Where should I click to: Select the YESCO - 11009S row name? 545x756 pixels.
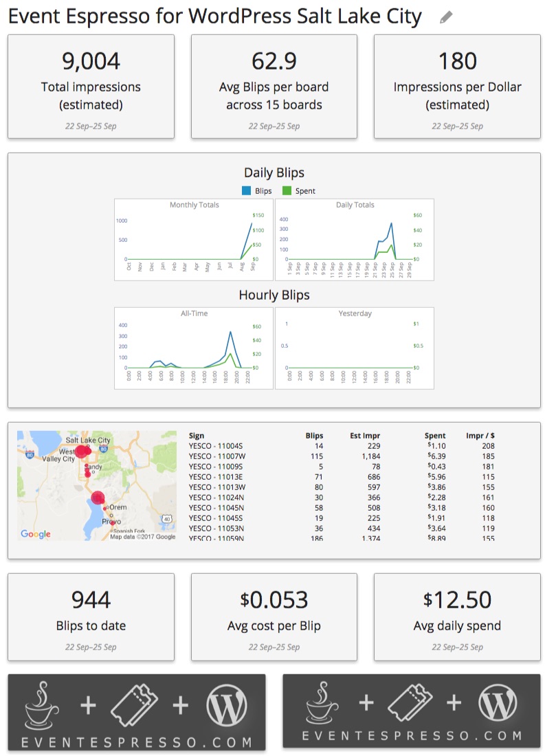[216, 467]
